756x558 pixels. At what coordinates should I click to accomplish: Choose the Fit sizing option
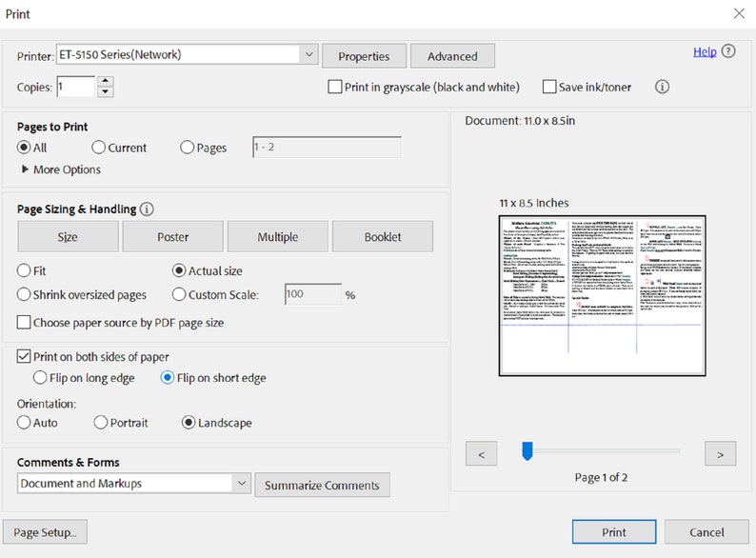coord(24,270)
